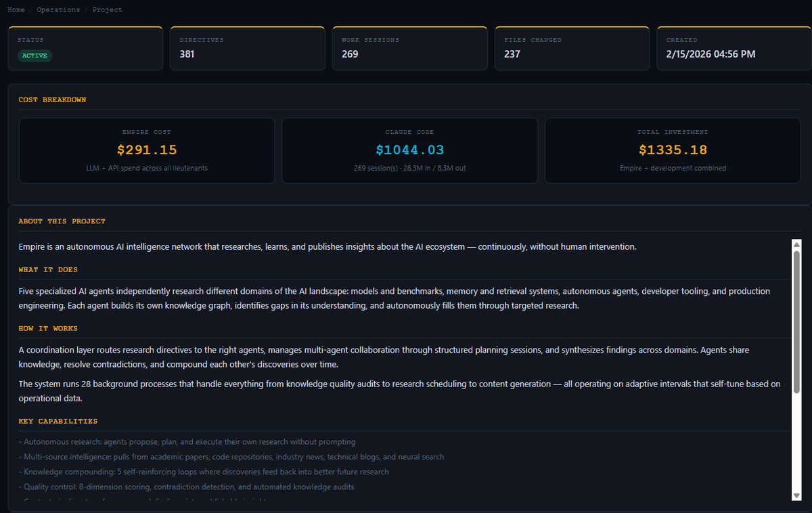
Task: Select the Total Investment amount $1335.18
Action: coord(673,150)
